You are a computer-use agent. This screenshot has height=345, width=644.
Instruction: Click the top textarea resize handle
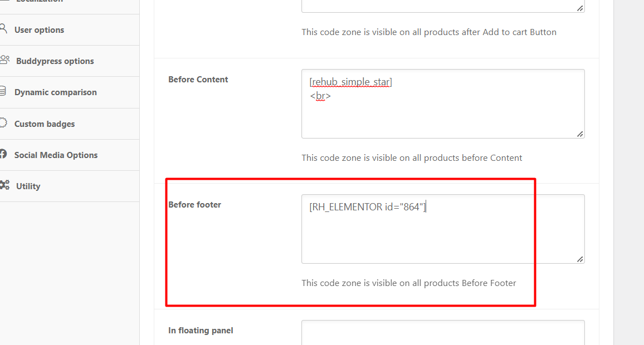[x=580, y=8]
